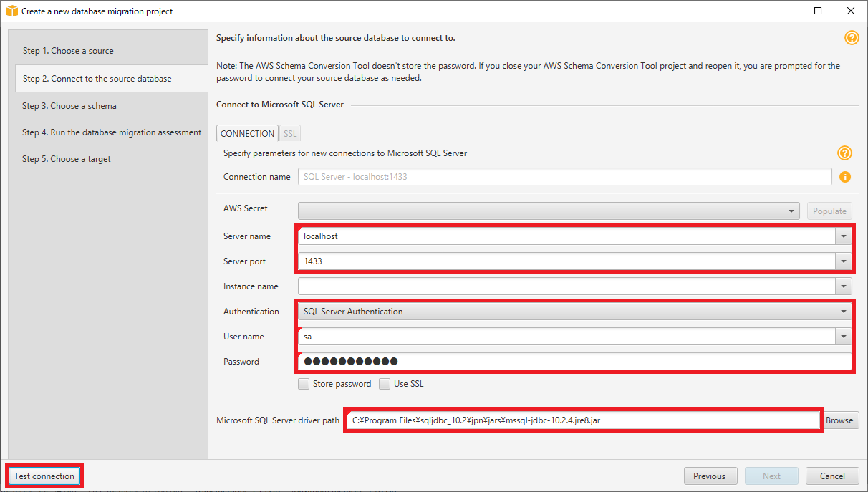Open the Server port dropdown arrow
Image resolution: width=868 pixels, height=492 pixels.
click(844, 261)
